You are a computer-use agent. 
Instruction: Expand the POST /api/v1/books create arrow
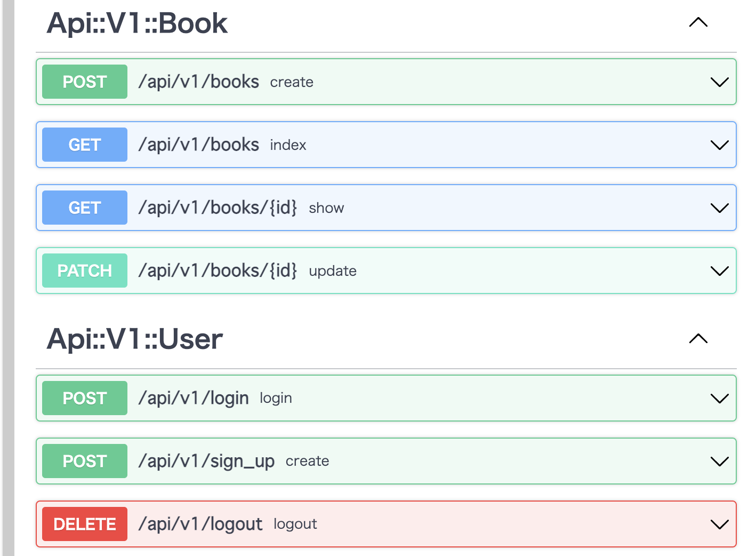pyautogui.click(x=719, y=82)
